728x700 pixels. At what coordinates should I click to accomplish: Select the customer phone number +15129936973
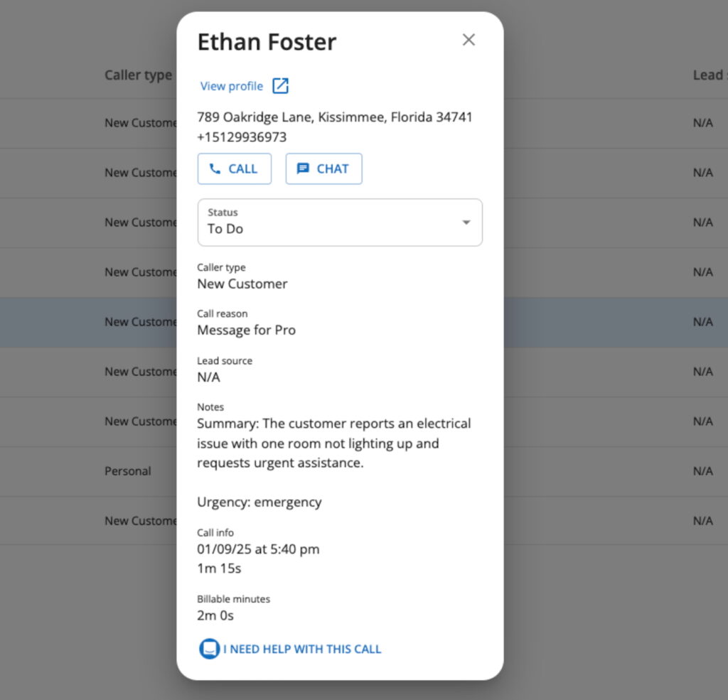pos(242,137)
